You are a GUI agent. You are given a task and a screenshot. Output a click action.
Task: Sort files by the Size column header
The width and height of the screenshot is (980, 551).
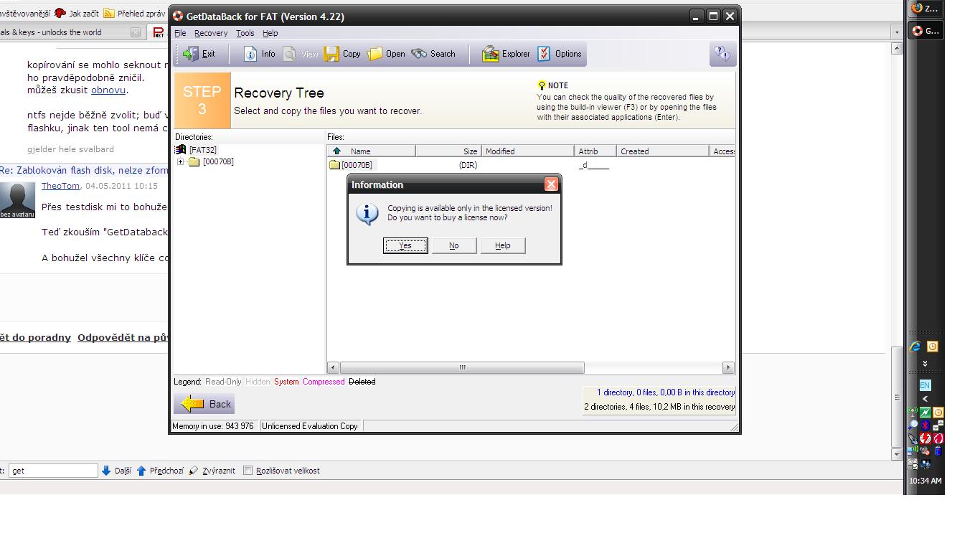click(x=448, y=151)
